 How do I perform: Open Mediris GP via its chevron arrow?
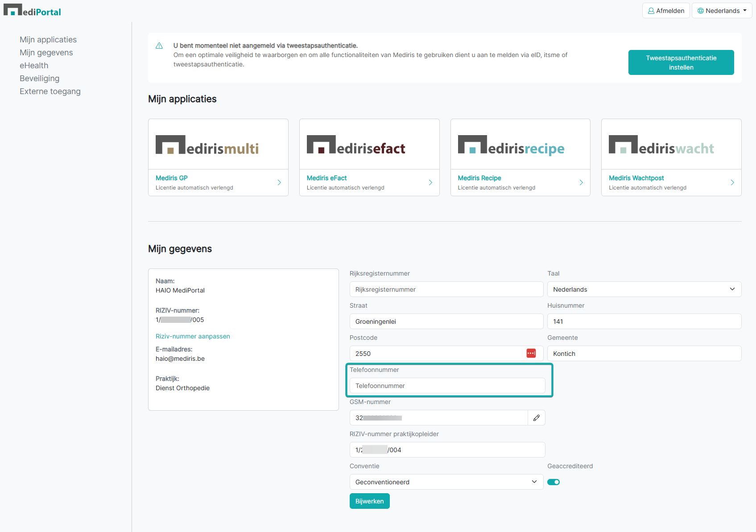tap(279, 182)
